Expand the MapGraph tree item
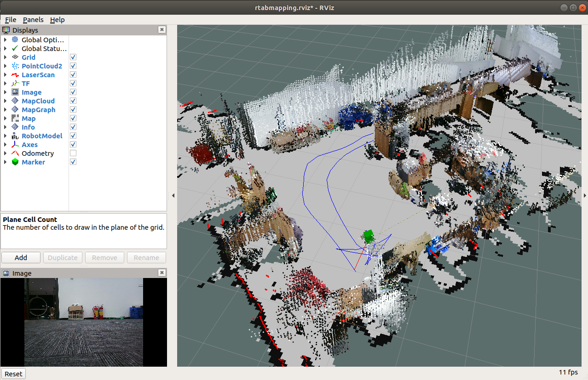Screen dimensions: 588x380 coord(5,110)
